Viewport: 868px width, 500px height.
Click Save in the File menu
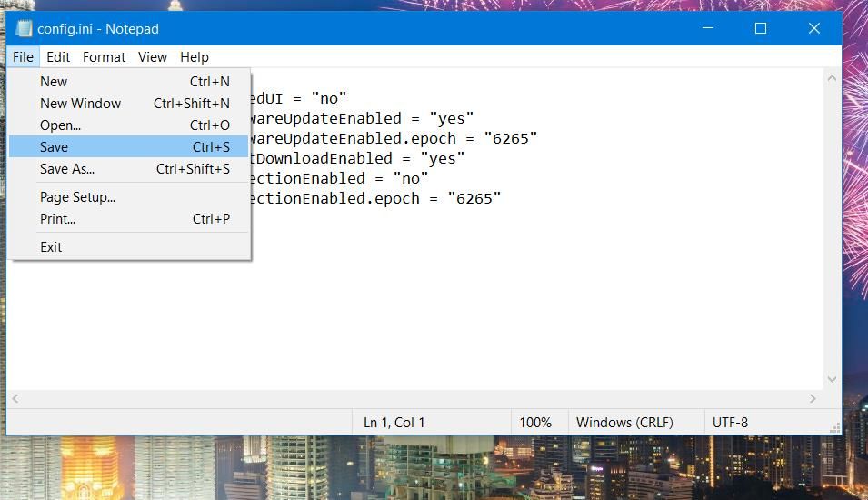[x=129, y=146]
